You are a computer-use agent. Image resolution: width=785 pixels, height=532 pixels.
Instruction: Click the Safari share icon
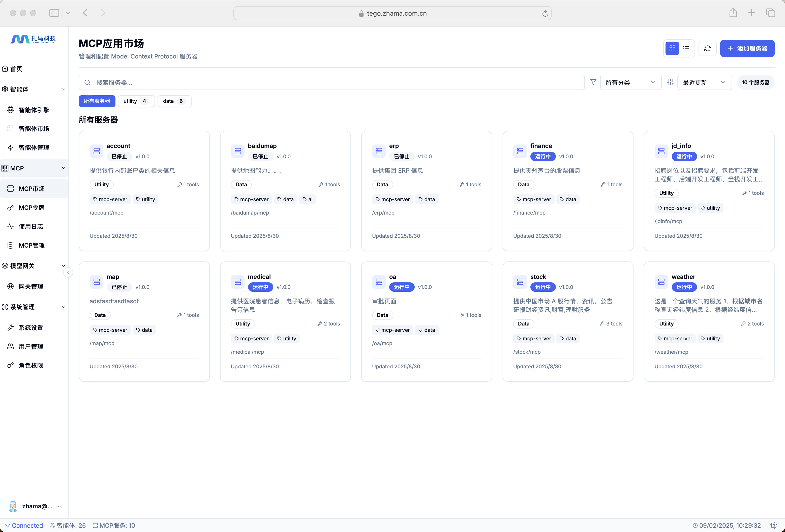coord(733,13)
